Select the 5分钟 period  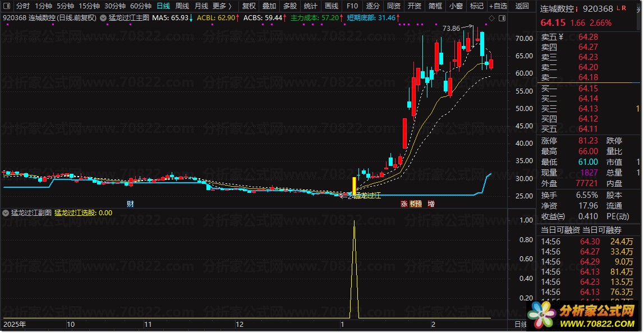coord(65,6)
